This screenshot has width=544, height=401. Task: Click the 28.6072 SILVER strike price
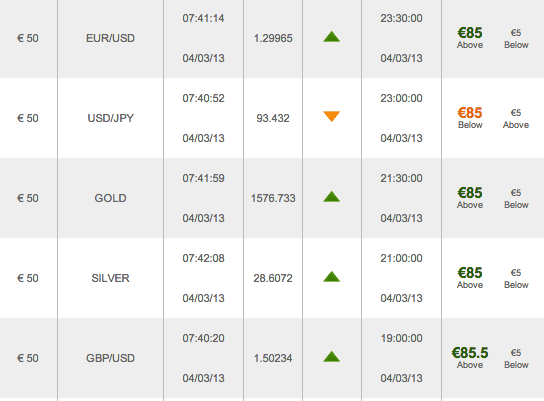(273, 278)
